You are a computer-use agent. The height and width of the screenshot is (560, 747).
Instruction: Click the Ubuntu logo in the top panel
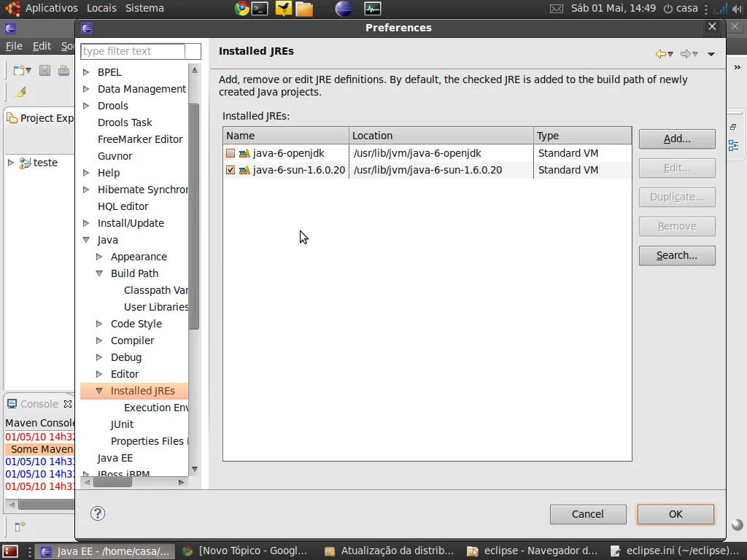[x=12, y=8]
